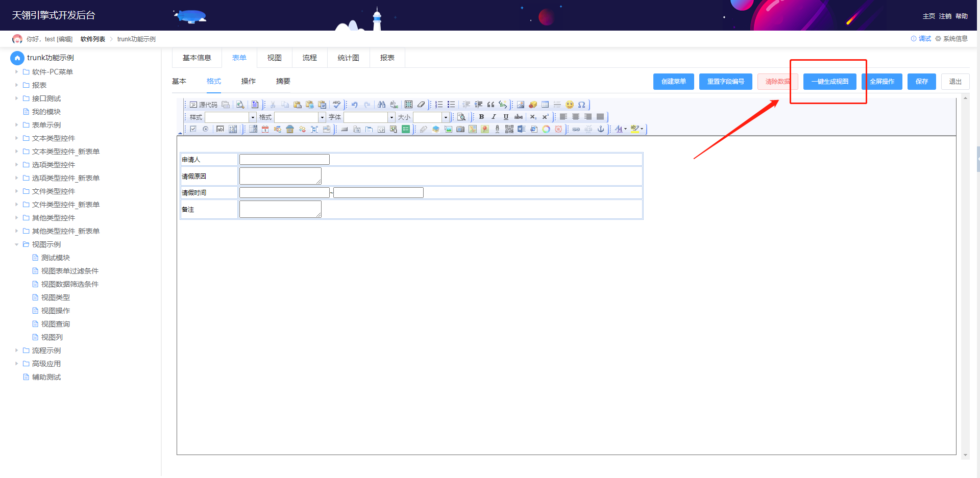Screen dimensions: 980x478
Task: Insert an image via toolbar picture icon
Action: [x=521, y=105]
